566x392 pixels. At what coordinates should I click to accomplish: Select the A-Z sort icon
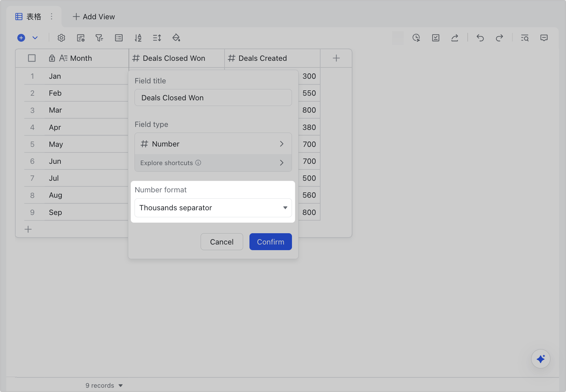[138, 38]
